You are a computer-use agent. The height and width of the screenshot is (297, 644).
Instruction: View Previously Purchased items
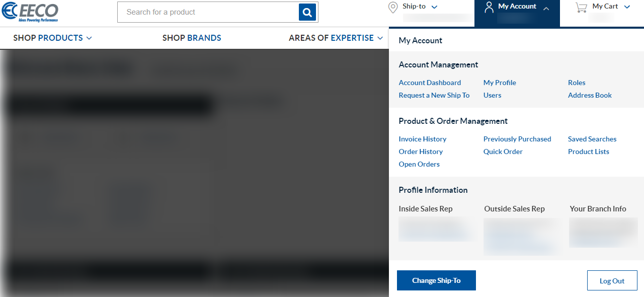click(517, 139)
